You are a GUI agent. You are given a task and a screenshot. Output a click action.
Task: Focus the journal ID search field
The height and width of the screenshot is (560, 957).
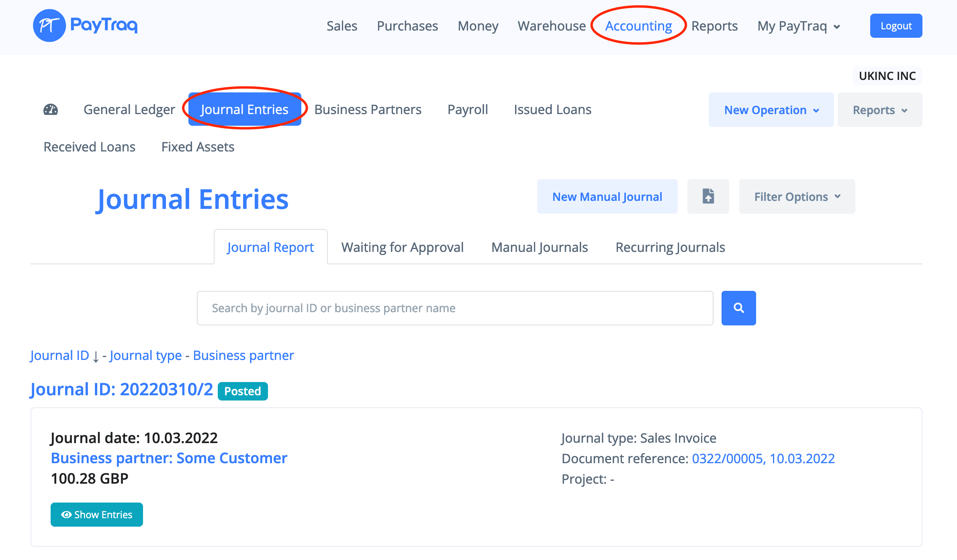(454, 308)
